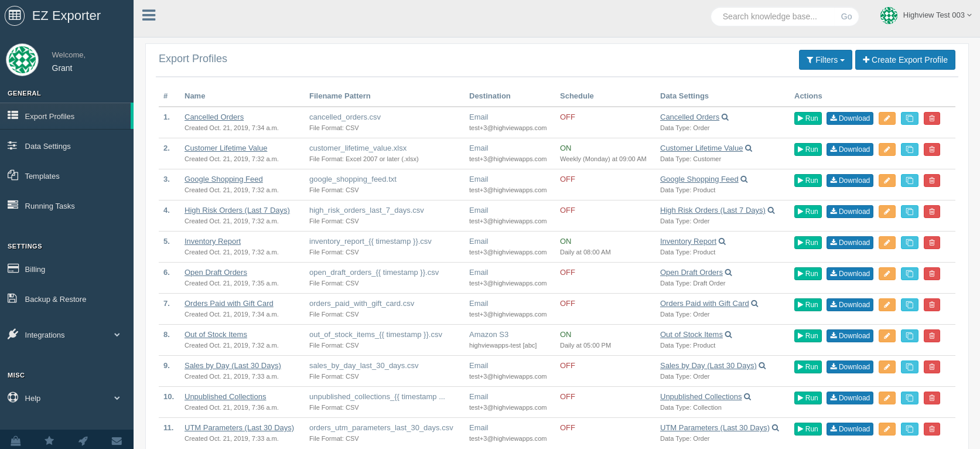Screen dimensions: 980x449
Task: Copy the Customer Lifetime Value profile
Action: [x=909, y=149]
